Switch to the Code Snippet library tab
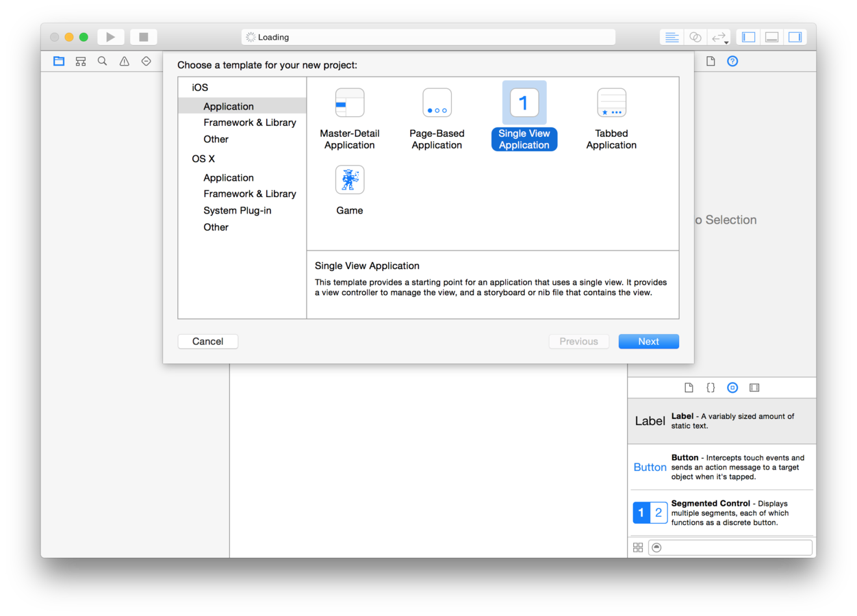This screenshot has width=857, height=616. pos(711,387)
